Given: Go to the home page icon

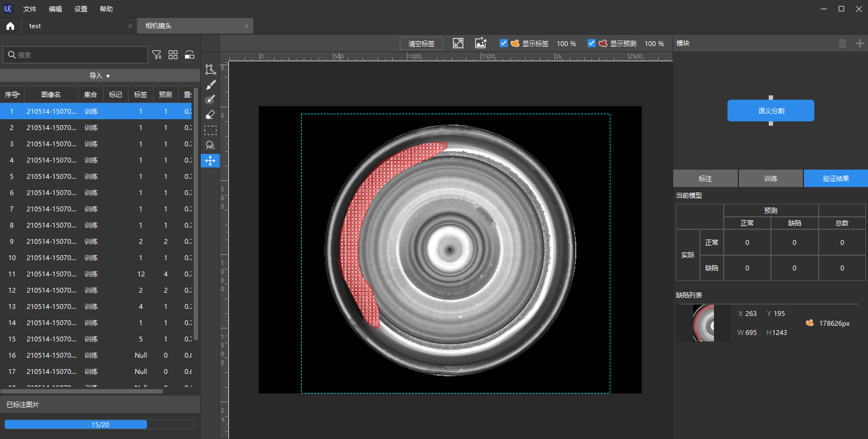Looking at the screenshot, I should point(10,26).
